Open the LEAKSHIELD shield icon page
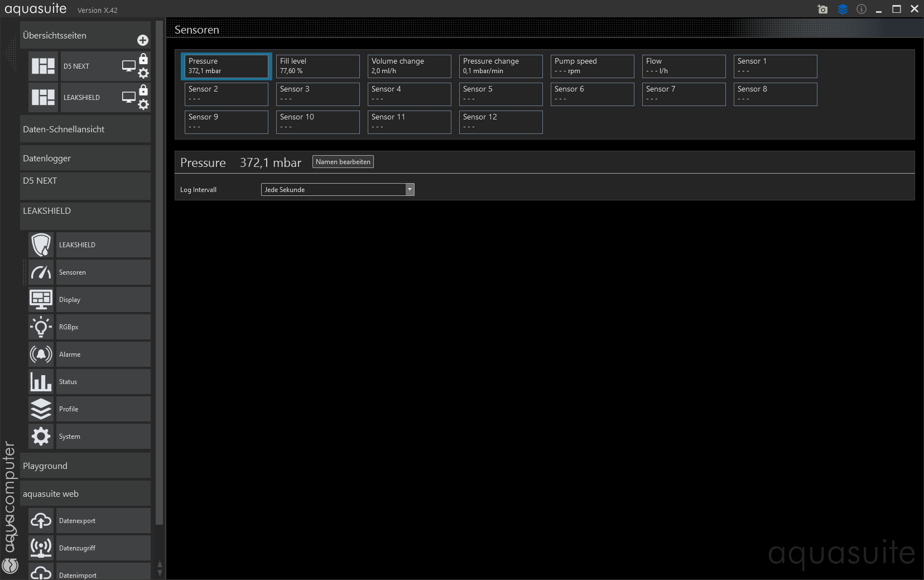 (41, 245)
